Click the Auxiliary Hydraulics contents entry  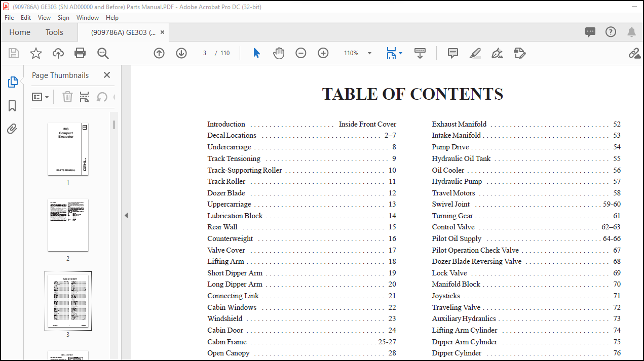point(526,318)
